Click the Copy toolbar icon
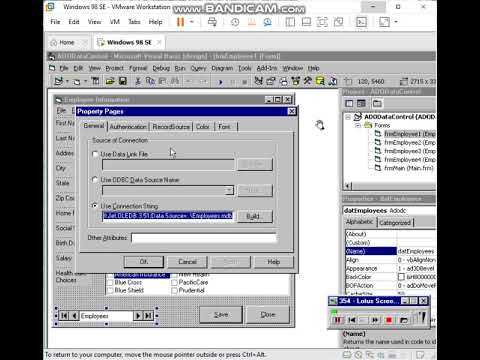 point(151,81)
